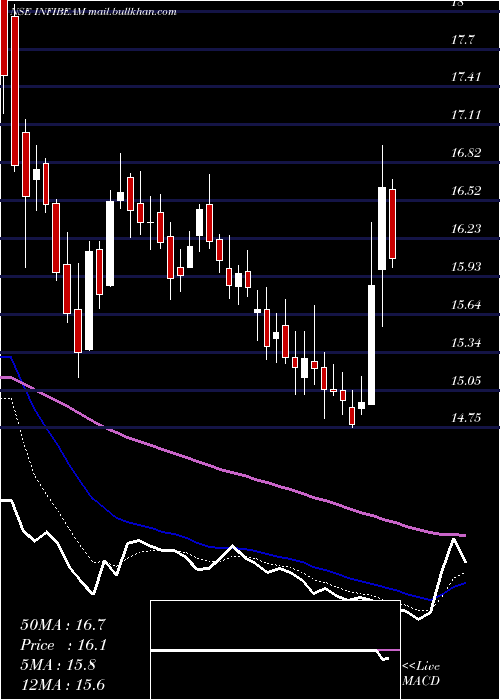Click the 15.64 price axis label
500x700 pixels.
click(466, 305)
